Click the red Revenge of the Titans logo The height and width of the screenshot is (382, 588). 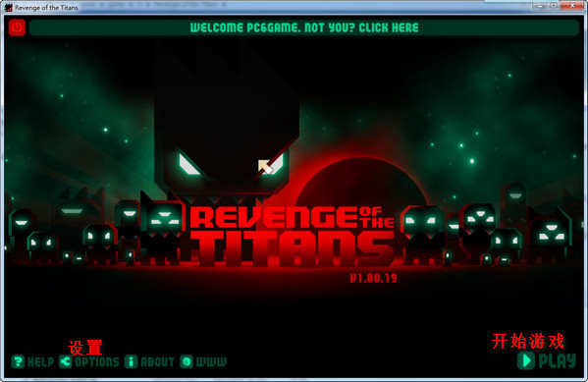[293, 236]
